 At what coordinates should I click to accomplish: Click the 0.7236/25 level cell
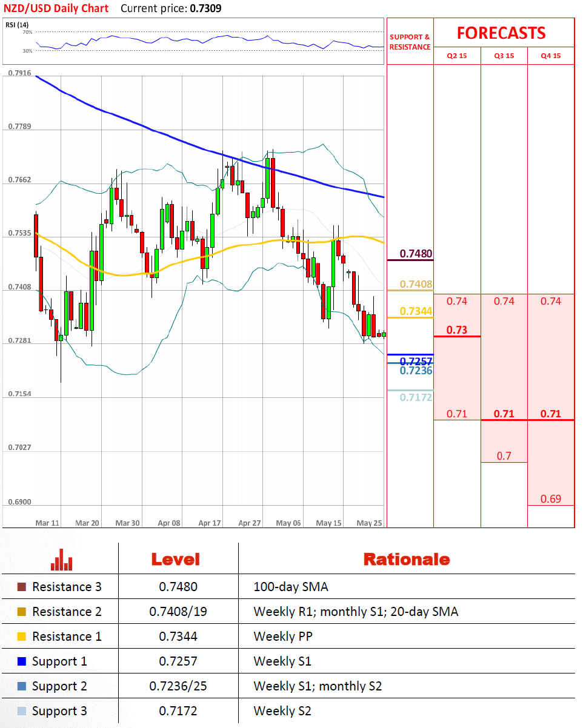178,686
